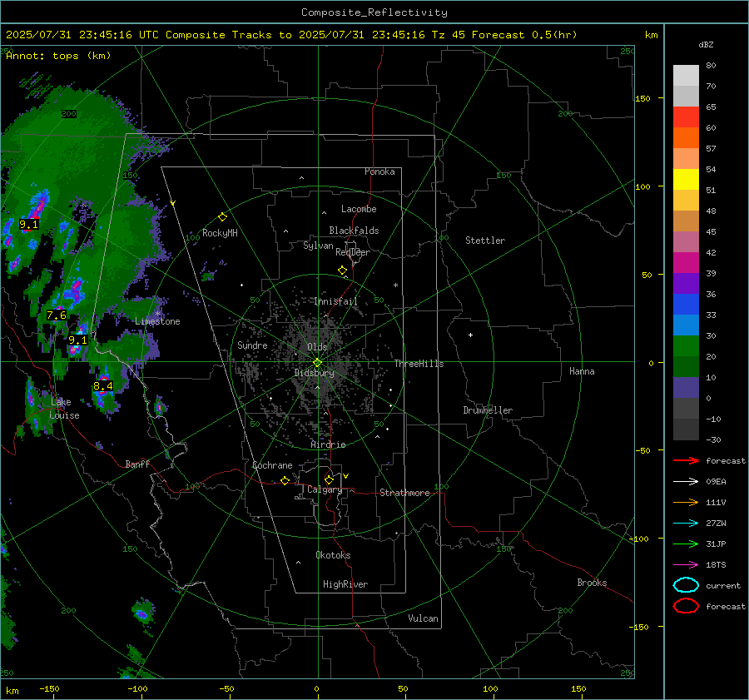Screen dimensions: 749x700
Task: Click the yellow diamond marker above Calgary
Action: tap(329, 479)
